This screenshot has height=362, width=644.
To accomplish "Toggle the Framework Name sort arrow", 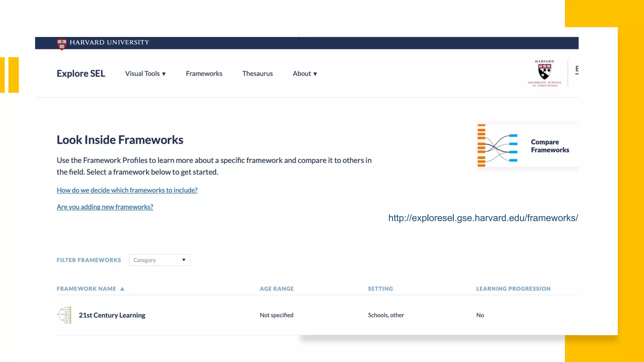I will [x=122, y=289].
